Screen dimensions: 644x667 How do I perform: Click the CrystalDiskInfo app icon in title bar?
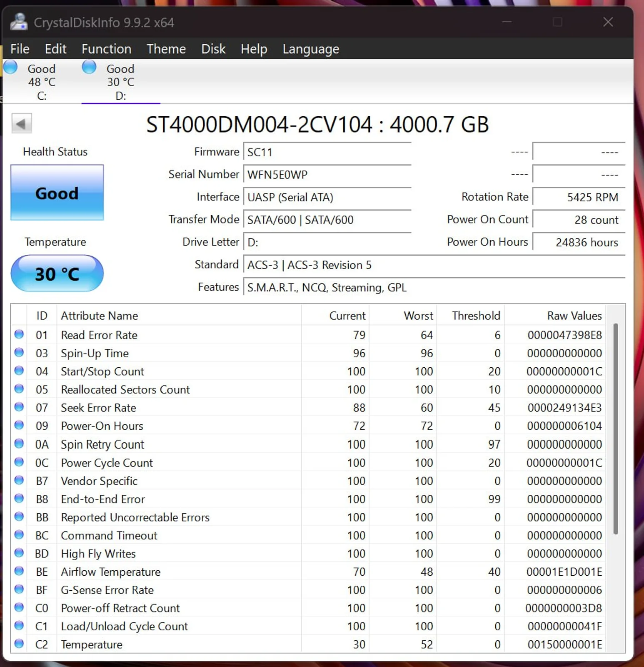(x=19, y=22)
